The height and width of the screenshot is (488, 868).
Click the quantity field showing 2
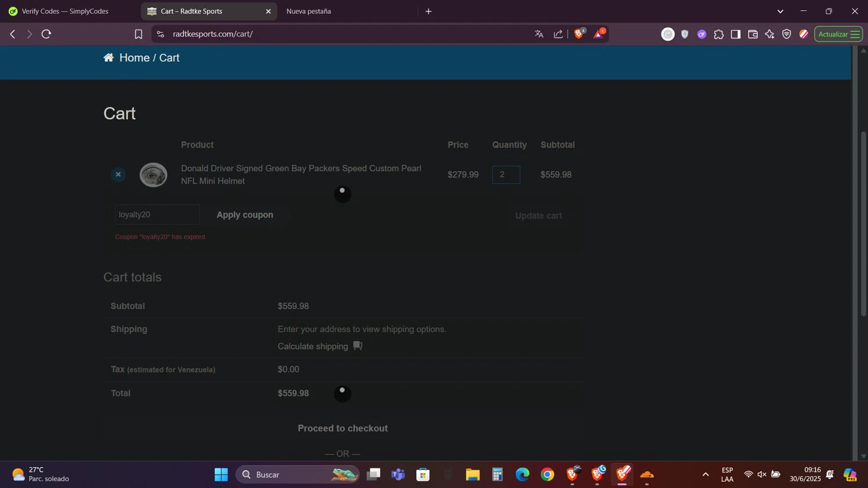click(x=506, y=175)
